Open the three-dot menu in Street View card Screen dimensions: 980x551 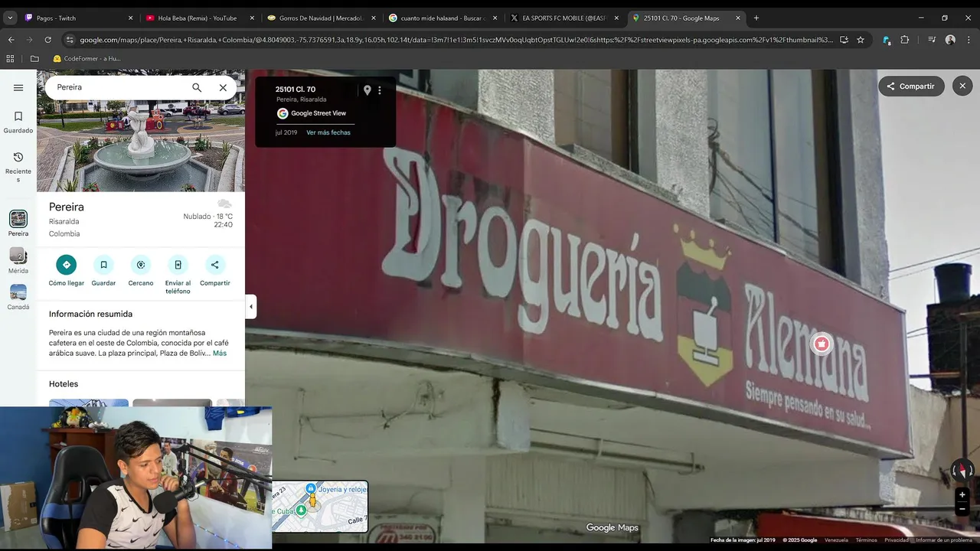[380, 90]
